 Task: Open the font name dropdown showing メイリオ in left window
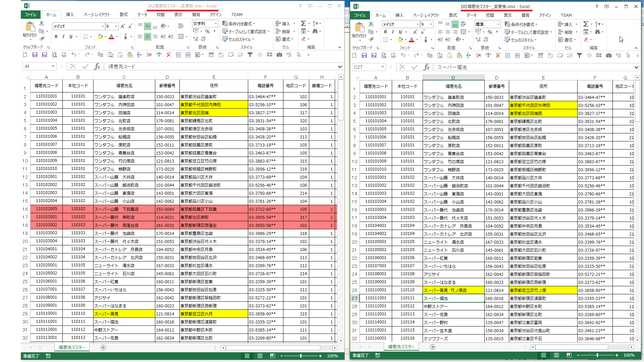point(103,26)
